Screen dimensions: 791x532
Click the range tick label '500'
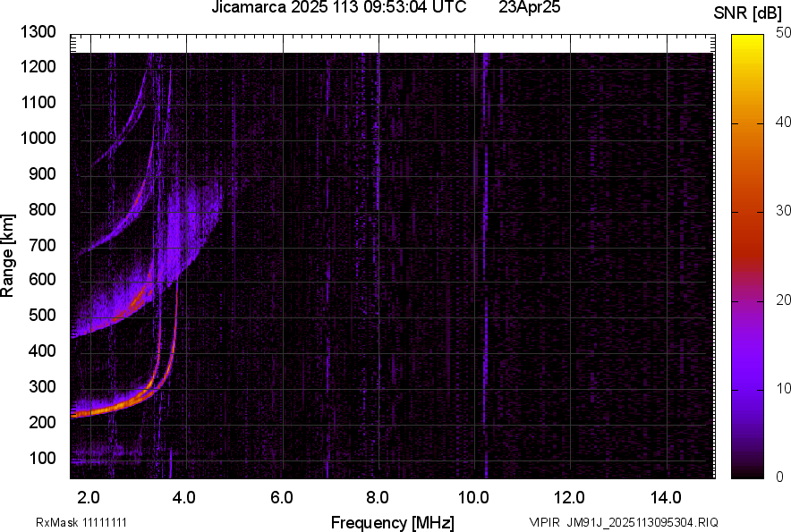(x=42, y=315)
